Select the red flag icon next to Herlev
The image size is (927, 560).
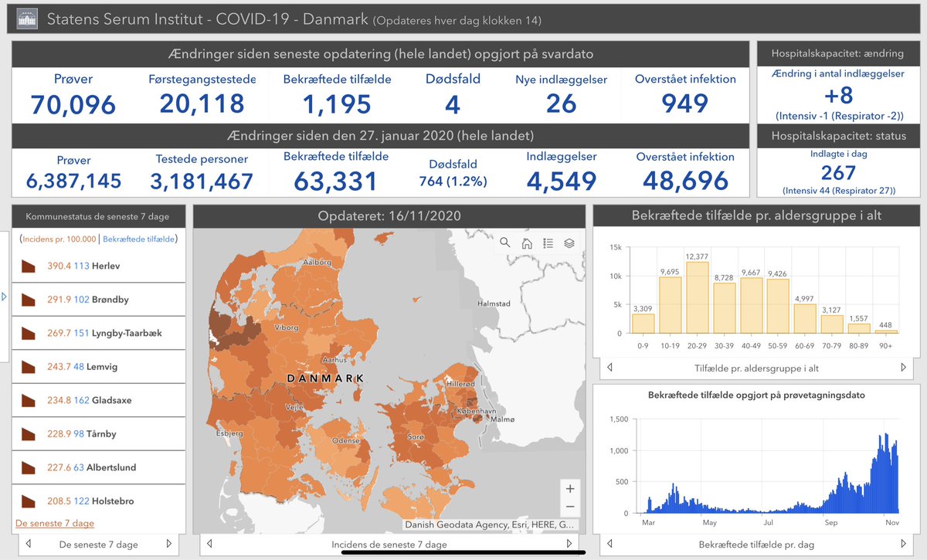[x=29, y=266]
